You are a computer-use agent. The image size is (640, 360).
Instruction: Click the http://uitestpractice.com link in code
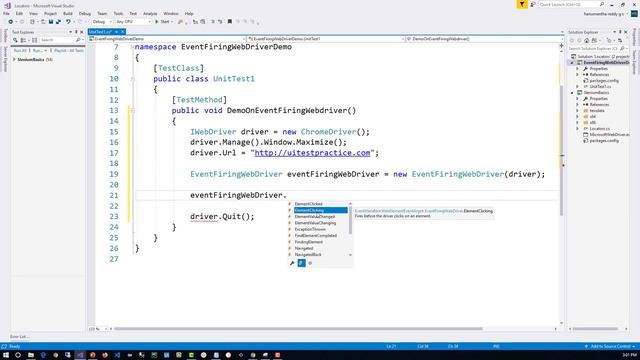tap(312, 153)
